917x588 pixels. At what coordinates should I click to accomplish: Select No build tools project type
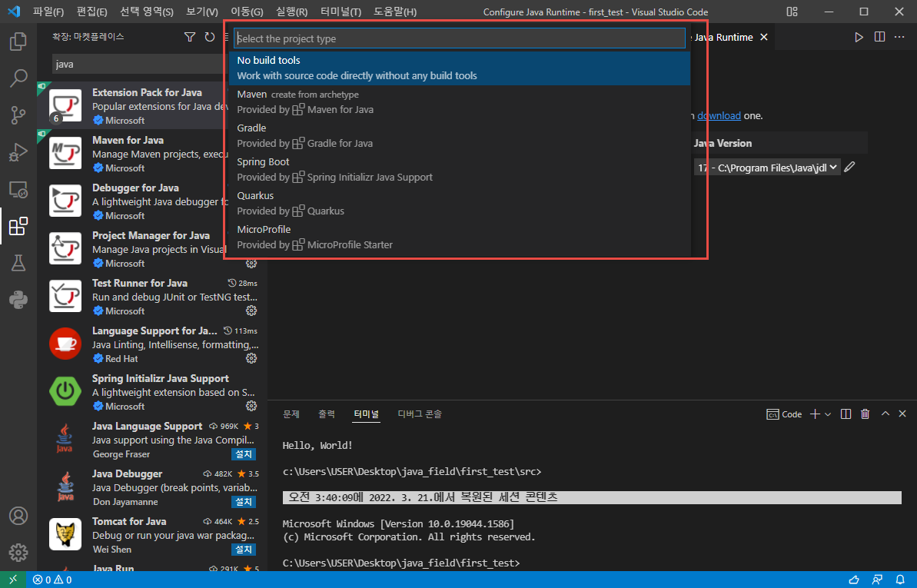[459, 68]
